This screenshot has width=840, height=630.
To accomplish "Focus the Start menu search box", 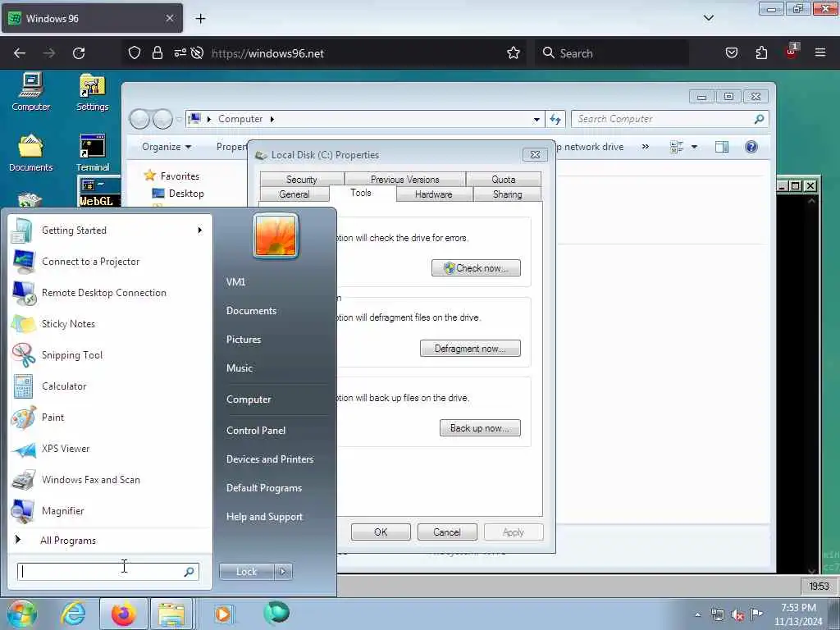I will click(108, 572).
